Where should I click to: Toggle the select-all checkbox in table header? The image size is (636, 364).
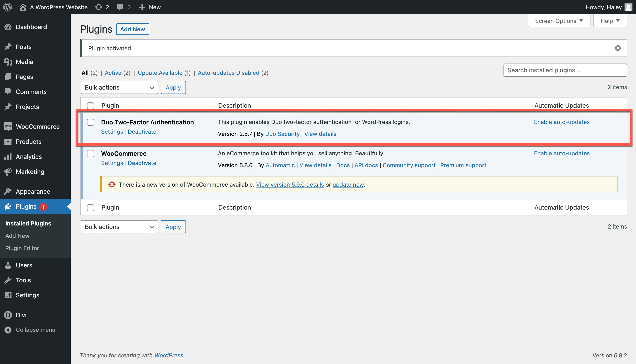click(x=91, y=105)
